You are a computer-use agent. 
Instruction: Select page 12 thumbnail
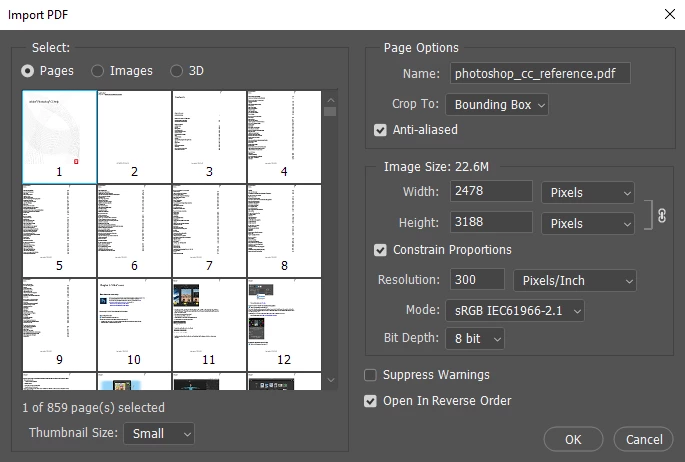click(x=284, y=325)
